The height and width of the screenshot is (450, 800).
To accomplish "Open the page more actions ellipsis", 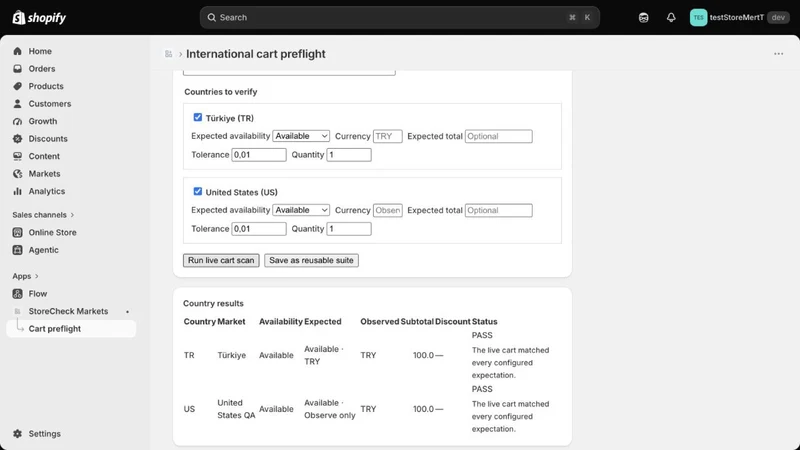I will point(778,54).
